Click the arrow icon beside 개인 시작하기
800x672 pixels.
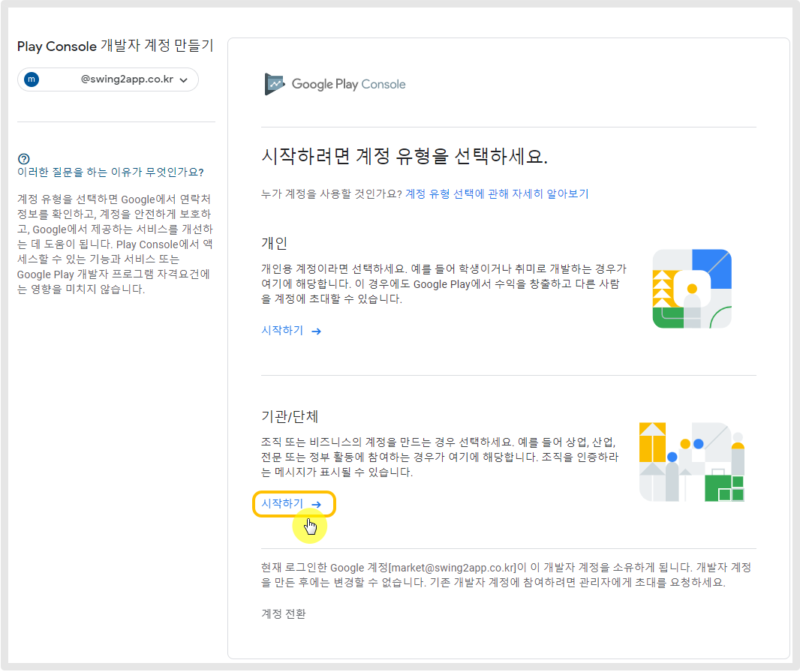pos(316,331)
